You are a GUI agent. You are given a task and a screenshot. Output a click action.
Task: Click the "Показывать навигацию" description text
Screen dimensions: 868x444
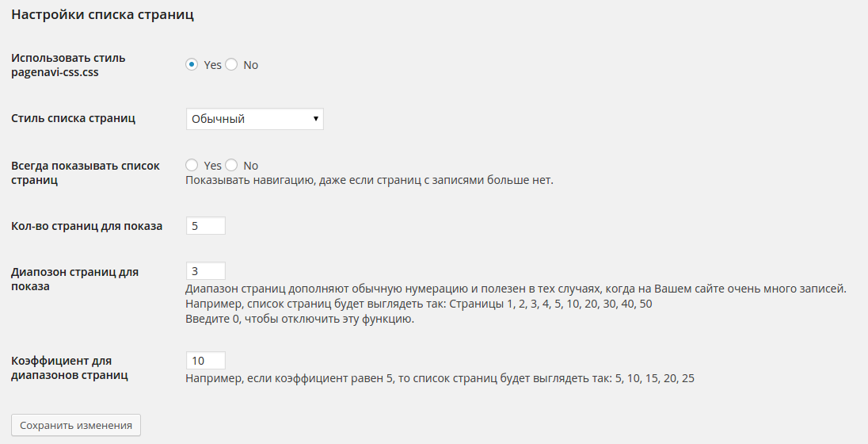point(369,180)
